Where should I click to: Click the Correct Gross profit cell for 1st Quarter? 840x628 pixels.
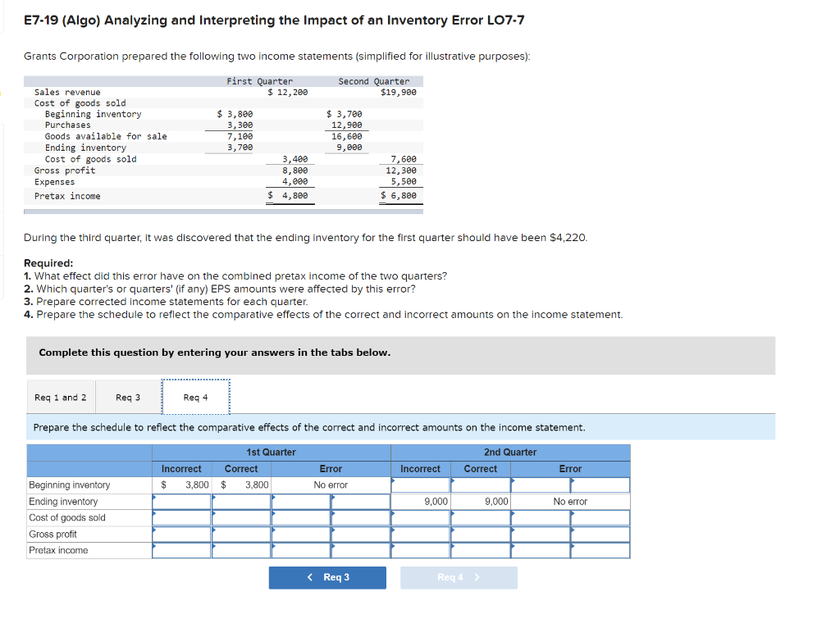[x=241, y=534]
